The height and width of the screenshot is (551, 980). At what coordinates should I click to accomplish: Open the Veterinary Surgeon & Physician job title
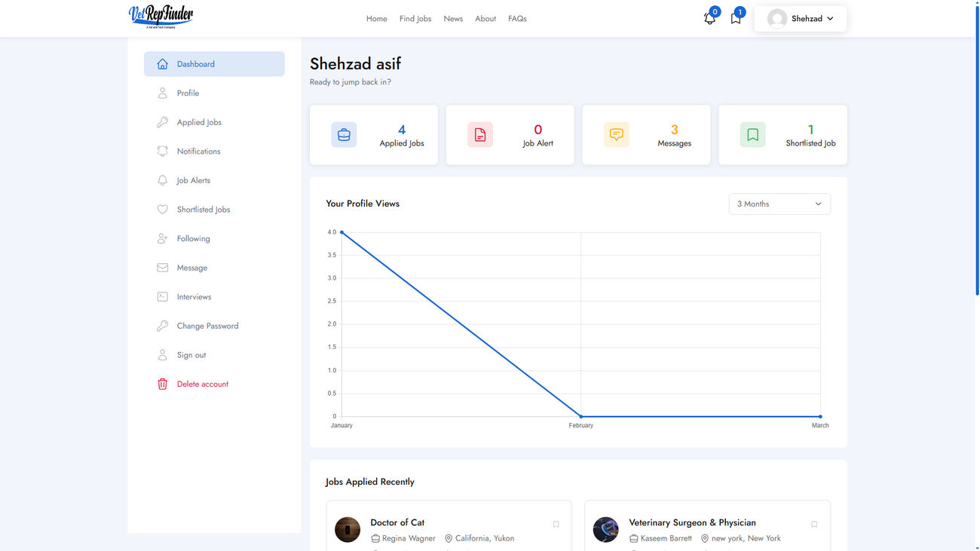692,522
